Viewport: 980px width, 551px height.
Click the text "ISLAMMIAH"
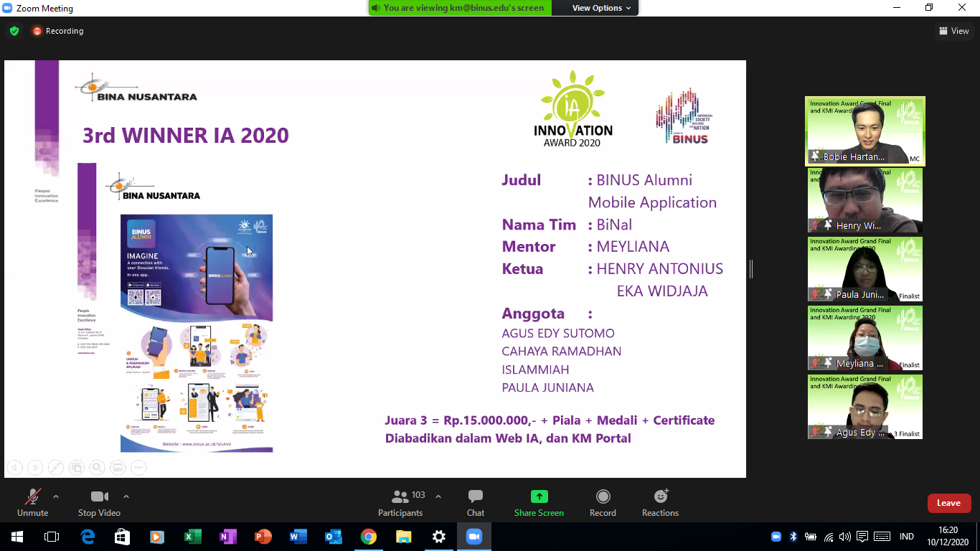(x=535, y=370)
